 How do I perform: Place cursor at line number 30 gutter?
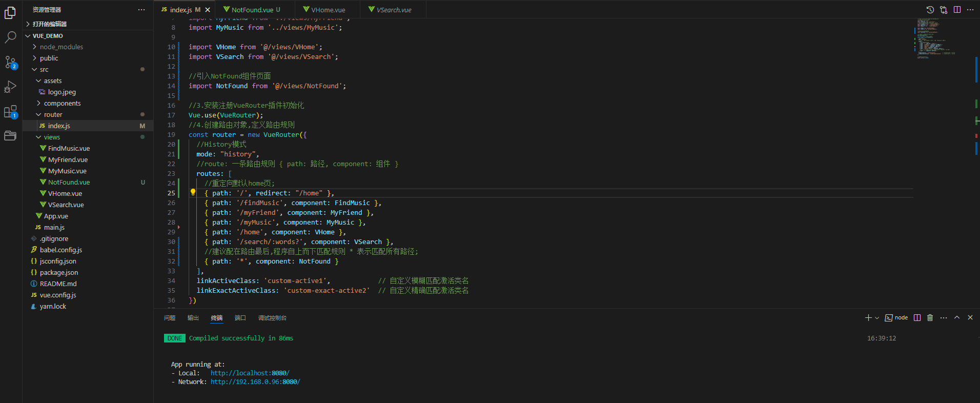click(x=171, y=241)
